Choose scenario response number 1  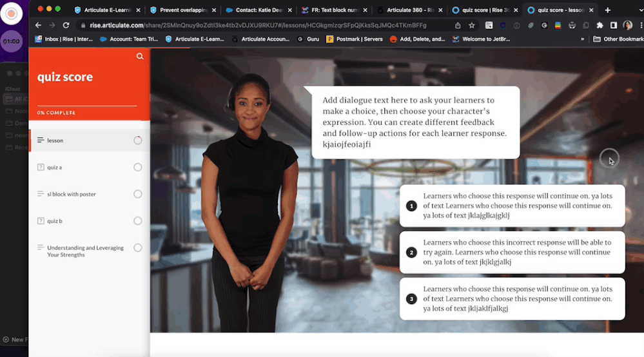point(512,206)
